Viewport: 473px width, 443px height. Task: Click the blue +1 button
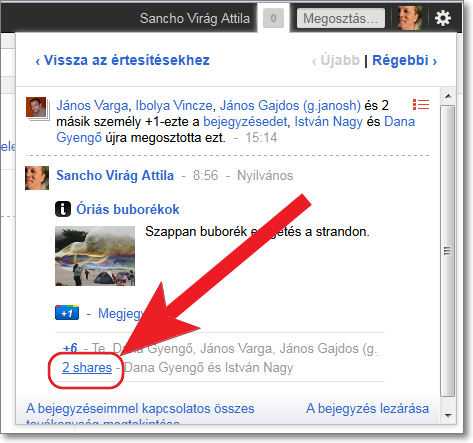point(67,313)
